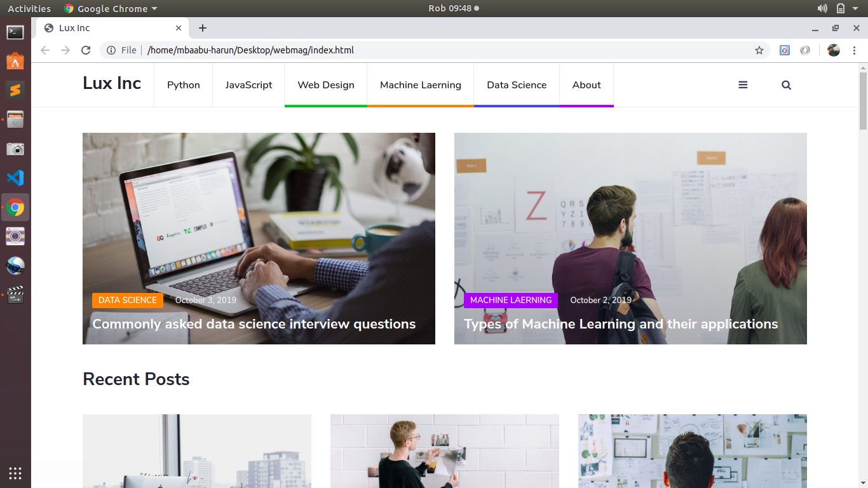Click the Chrome profile avatar icon

click(x=834, y=50)
